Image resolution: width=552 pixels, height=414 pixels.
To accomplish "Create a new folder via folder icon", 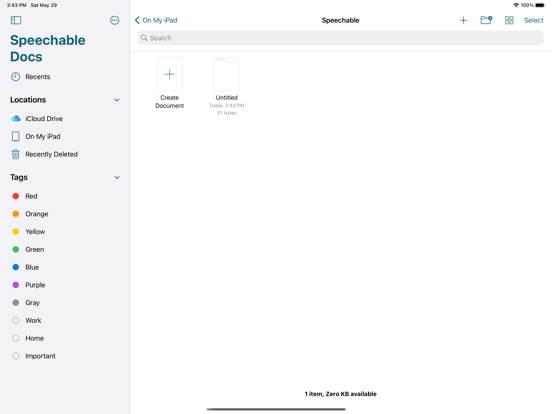I will click(x=486, y=20).
